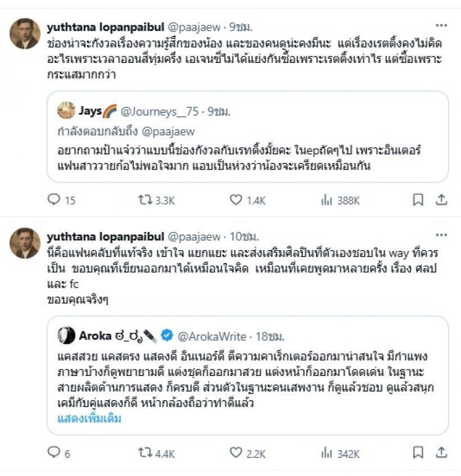The height and width of the screenshot is (476, 461).
Task: Bookmark the second tweet
Action: [x=418, y=453]
